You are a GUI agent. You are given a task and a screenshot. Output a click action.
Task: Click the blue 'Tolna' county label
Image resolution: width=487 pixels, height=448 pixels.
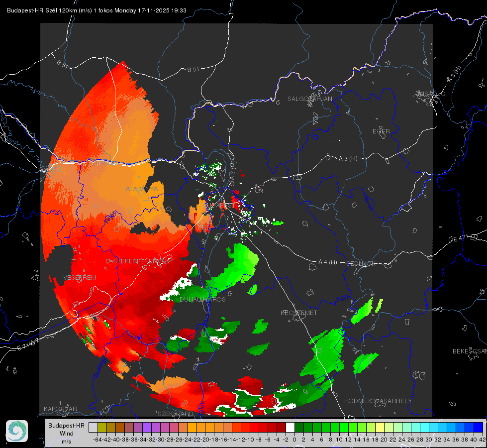(x=202, y=408)
